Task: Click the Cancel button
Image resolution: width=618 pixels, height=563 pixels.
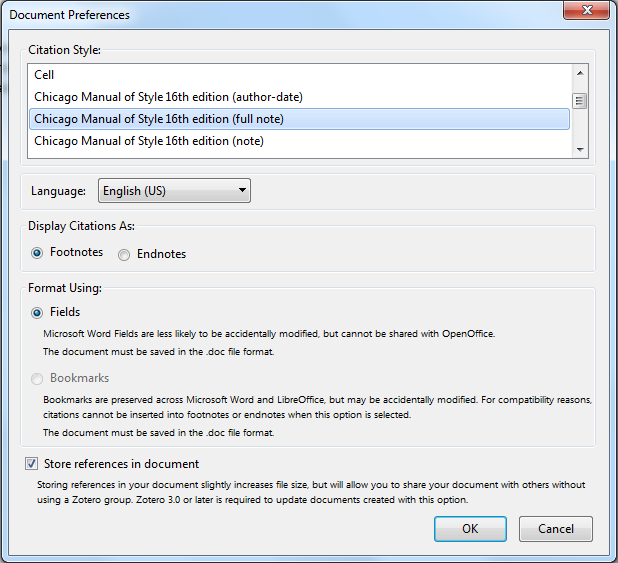Action: pyautogui.click(x=555, y=529)
